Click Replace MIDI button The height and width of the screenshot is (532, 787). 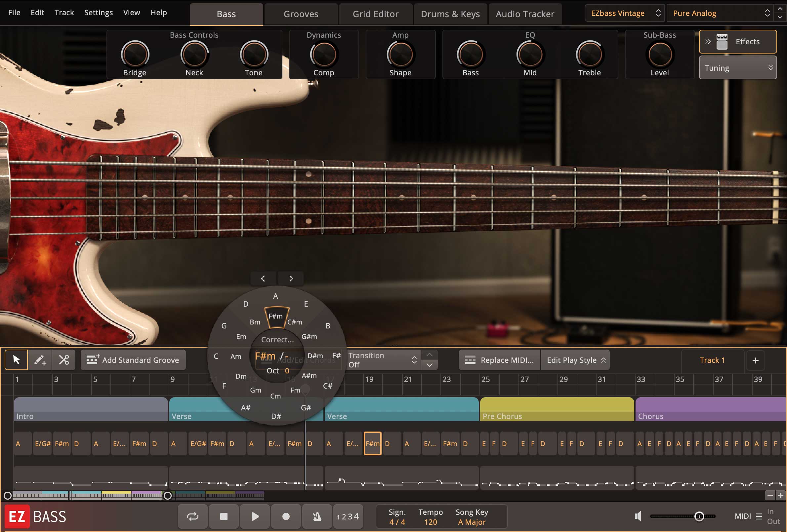pos(500,360)
